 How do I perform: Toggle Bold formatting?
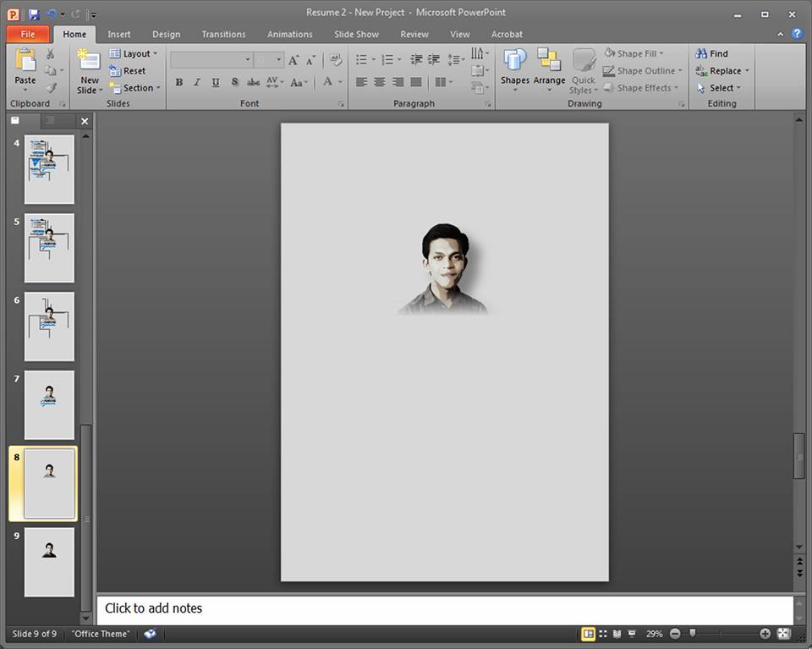click(x=178, y=82)
